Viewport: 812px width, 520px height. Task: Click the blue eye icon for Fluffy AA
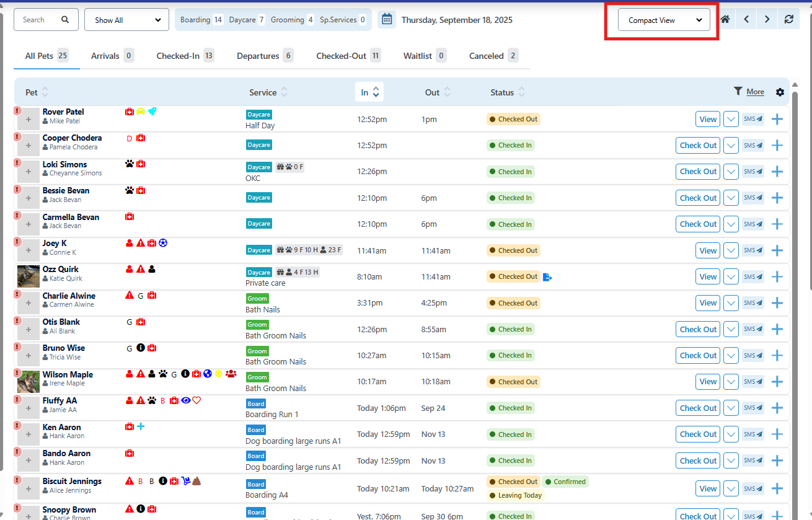[x=185, y=400]
